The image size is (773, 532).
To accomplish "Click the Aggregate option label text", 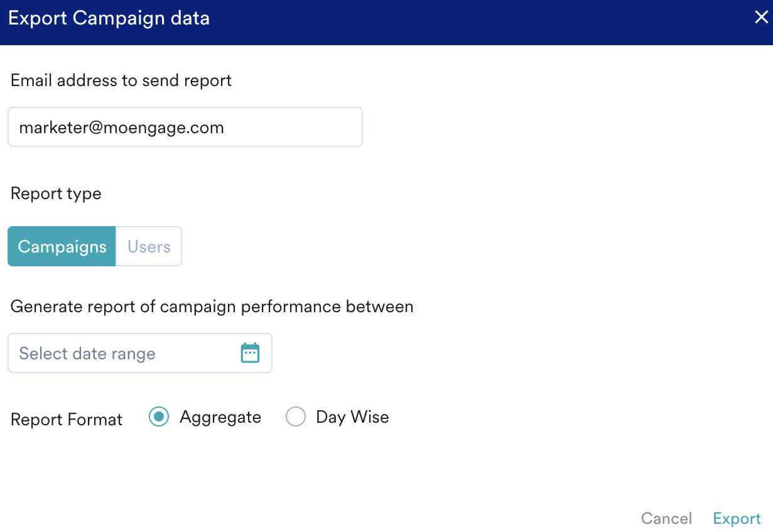I will [220, 417].
